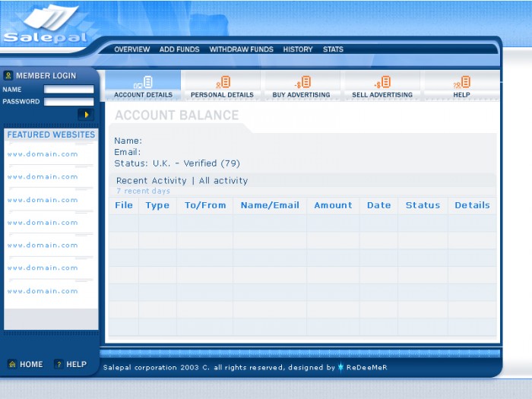Click the 7 recent days filter
Viewport: 532px width, 399px height.
143,191
